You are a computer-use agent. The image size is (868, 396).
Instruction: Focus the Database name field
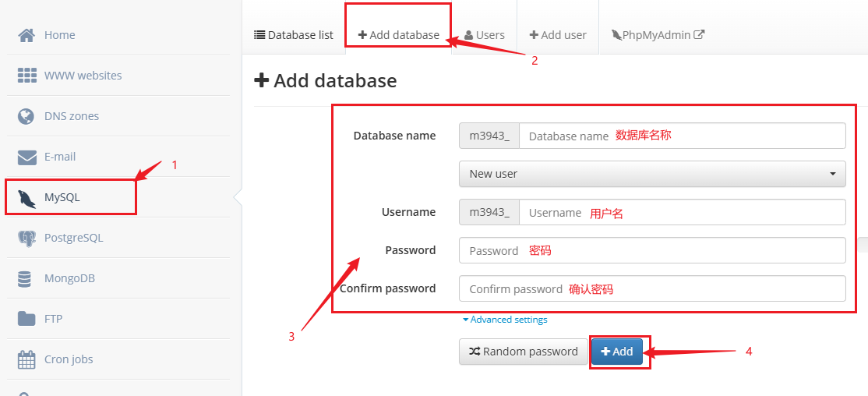[682, 136]
